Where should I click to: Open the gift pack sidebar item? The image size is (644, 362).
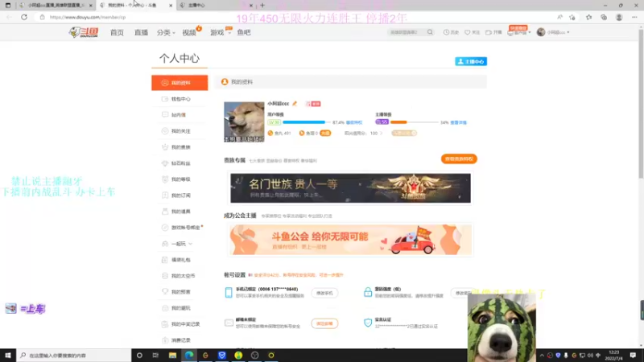(x=180, y=260)
